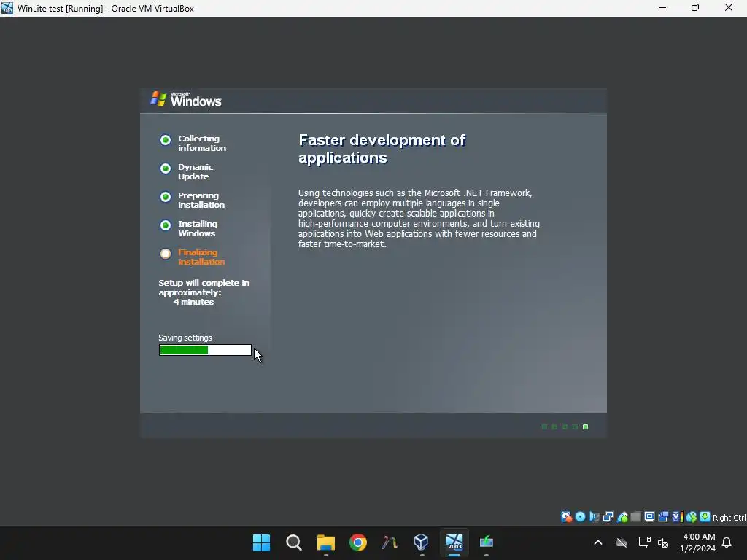747x560 pixels.
Task: Click the Faster development of applications heading
Action: [x=382, y=149]
